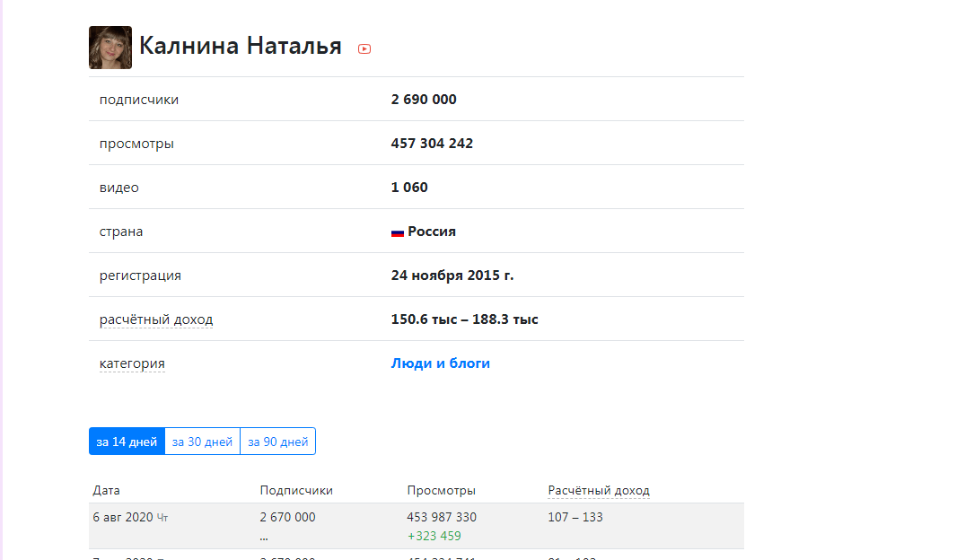This screenshot has width=965, height=560.
Task: Click the Подписчики column header
Action: (296, 491)
